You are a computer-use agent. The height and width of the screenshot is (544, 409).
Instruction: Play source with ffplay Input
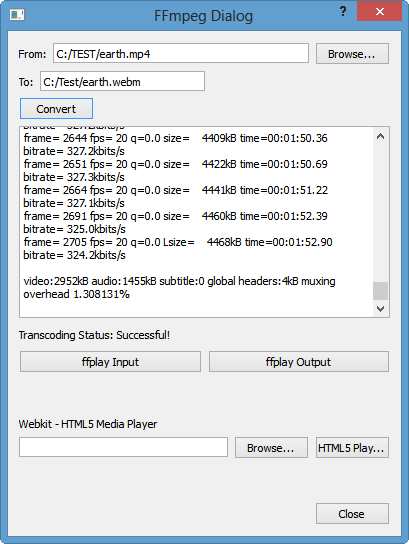point(110,362)
